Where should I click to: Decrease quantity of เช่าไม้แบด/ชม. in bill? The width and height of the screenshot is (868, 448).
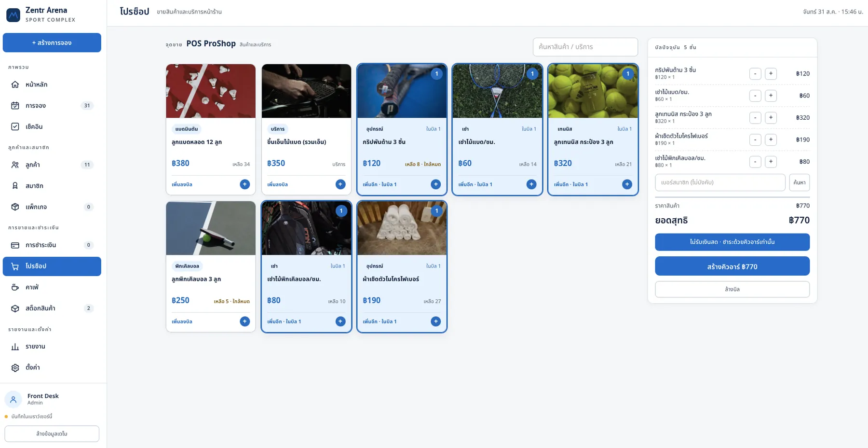click(x=755, y=96)
